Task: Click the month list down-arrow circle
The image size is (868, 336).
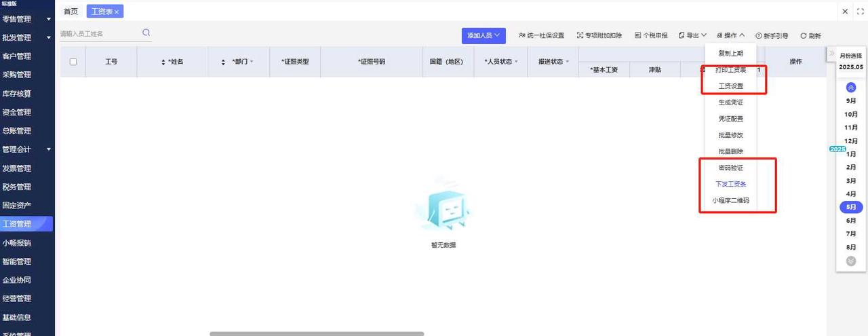Action: 851,261
